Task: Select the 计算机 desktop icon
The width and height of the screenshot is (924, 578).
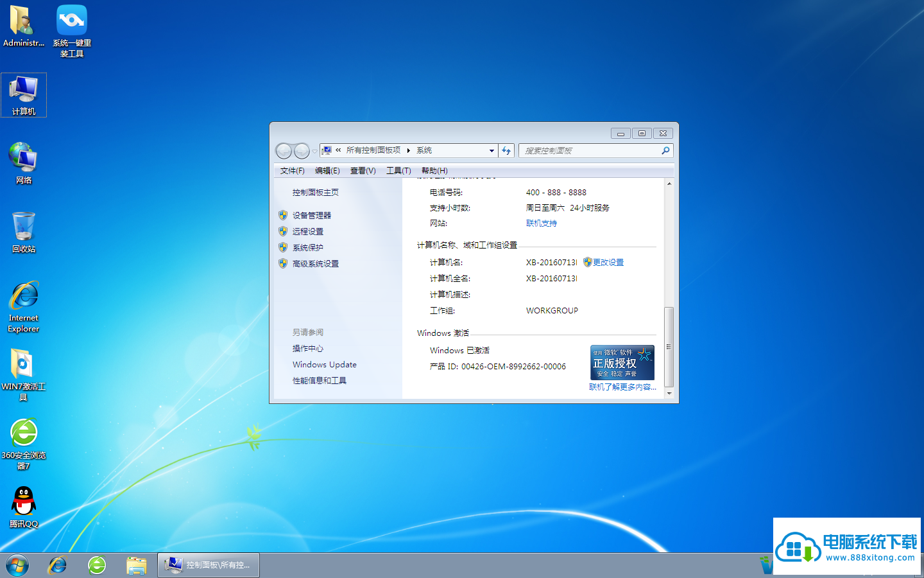Action: click(x=24, y=95)
